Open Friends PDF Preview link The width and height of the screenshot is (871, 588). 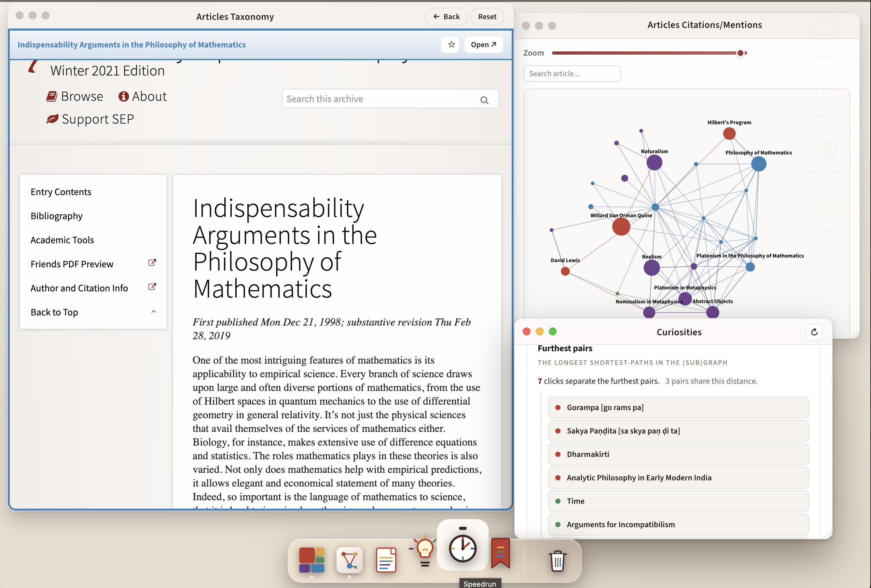[x=72, y=264]
